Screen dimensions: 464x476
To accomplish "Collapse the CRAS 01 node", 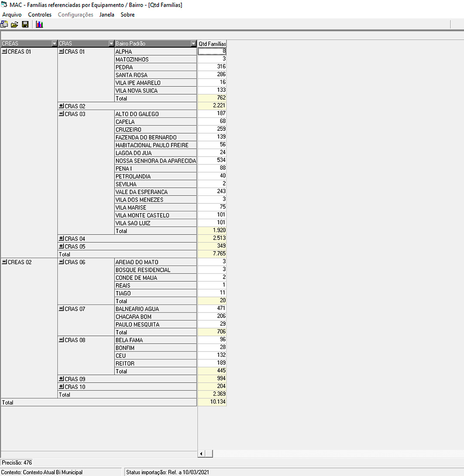I will (x=61, y=52).
